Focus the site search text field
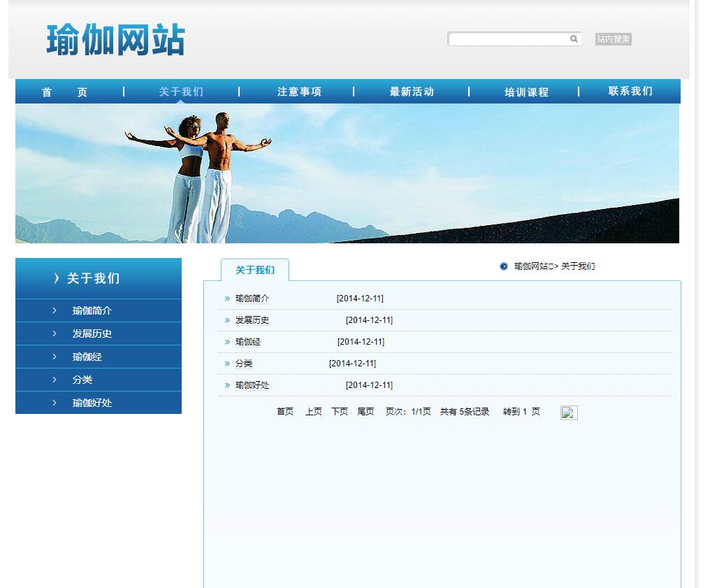 click(509, 39)
